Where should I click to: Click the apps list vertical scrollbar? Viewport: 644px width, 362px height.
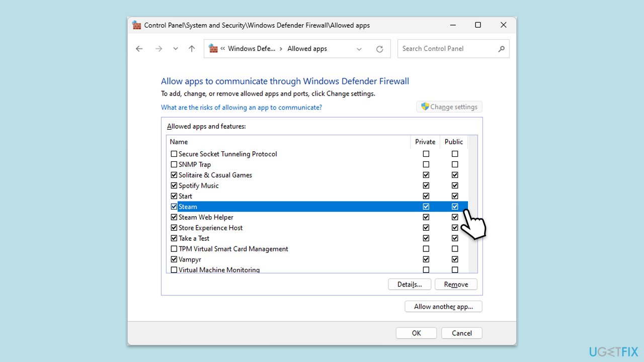[473, 211]
